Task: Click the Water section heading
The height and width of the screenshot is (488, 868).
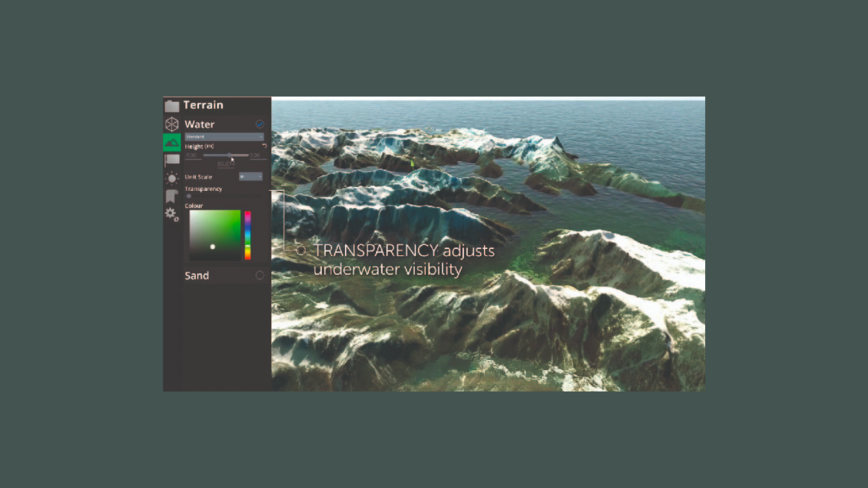Action: point(200,124)
